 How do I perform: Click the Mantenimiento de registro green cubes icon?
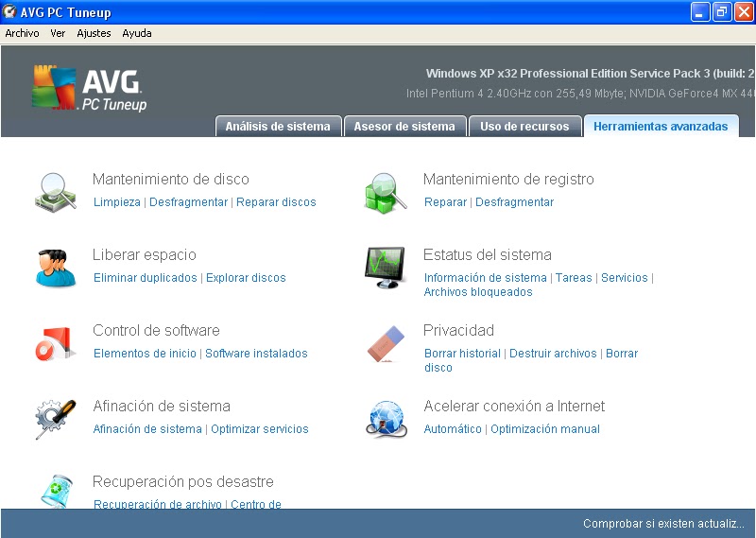(x=386, y=193)
